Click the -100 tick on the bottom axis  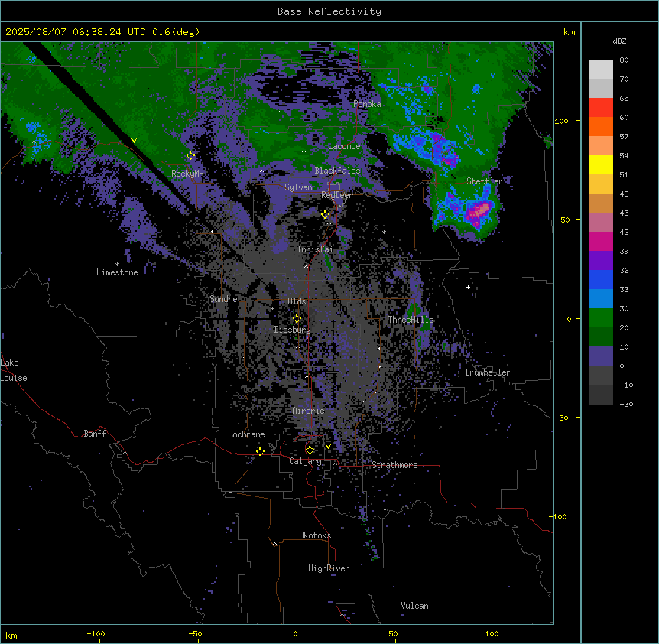pyautogui.click(x=96, y=633)
